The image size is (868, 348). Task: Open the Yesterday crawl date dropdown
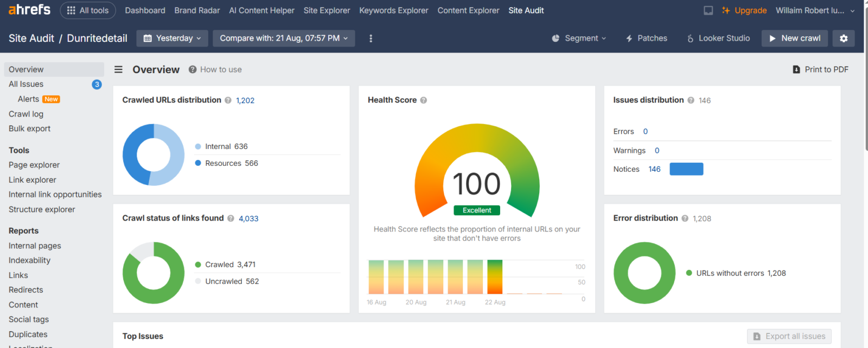172,38
